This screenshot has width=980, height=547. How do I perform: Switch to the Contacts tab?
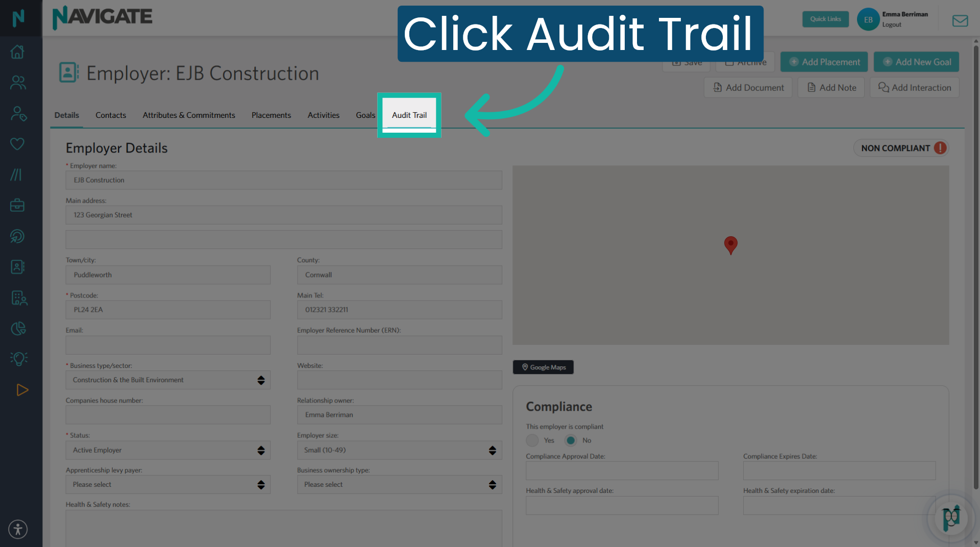[111, 115]
